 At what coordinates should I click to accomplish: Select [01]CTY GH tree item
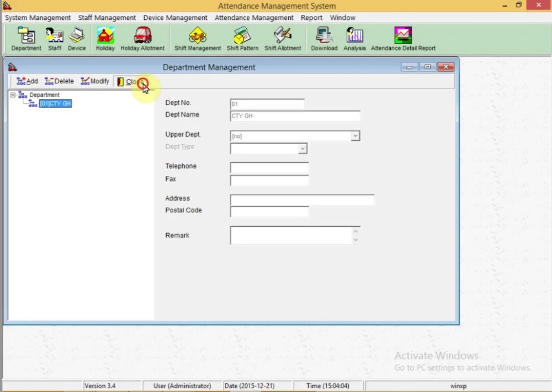pos(55,104)
